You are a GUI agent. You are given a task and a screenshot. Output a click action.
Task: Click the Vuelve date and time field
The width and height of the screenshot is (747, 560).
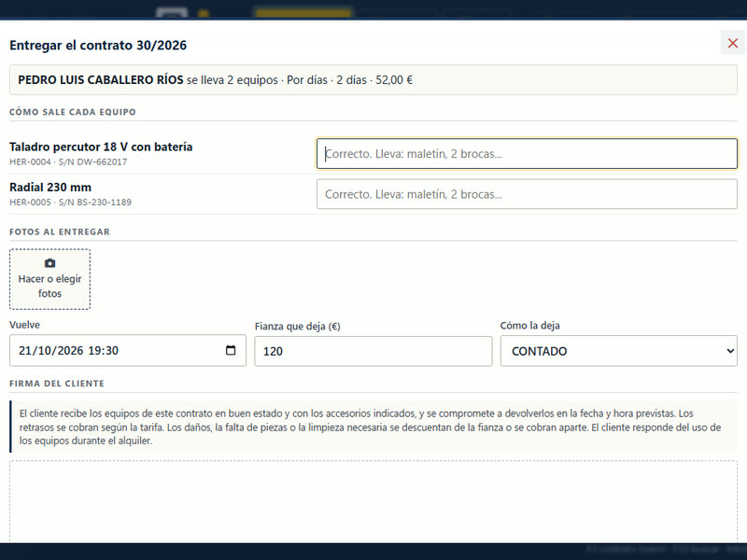coord(128,351)
